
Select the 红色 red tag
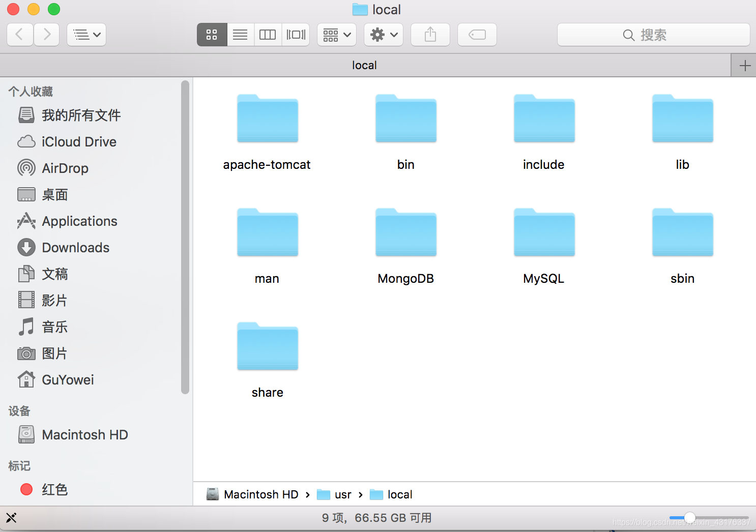54,490
